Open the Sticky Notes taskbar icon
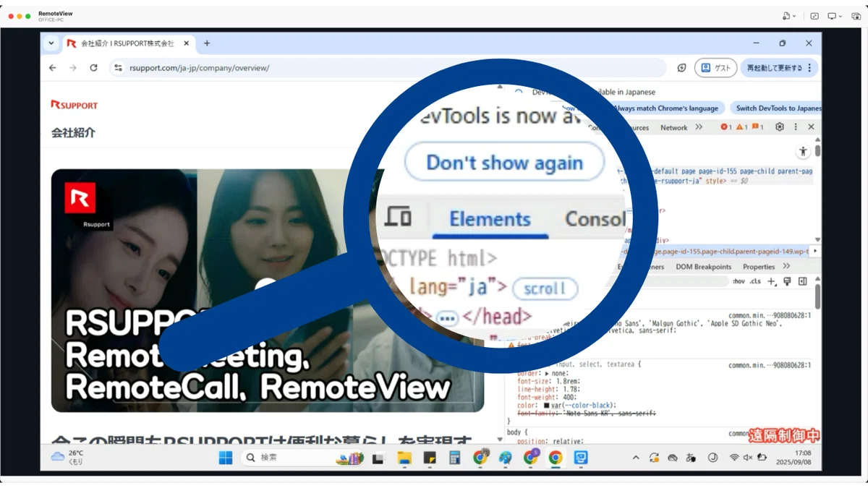868x488 pixels. 430,458
